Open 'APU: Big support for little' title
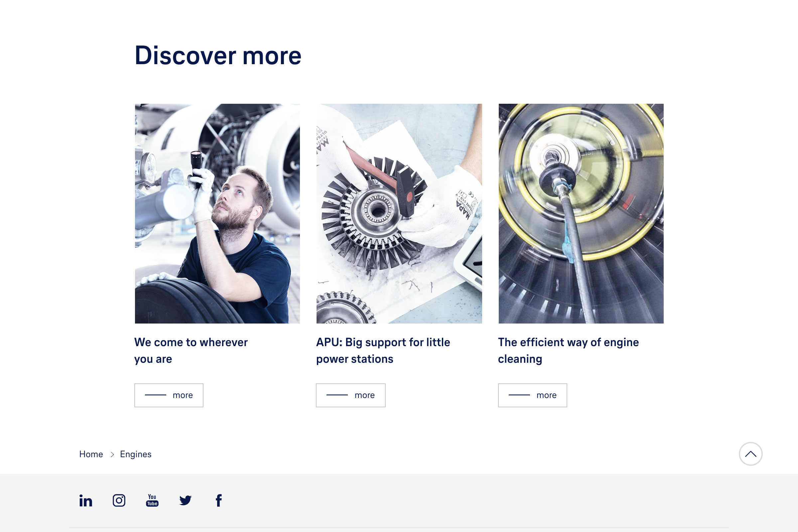The width and height of the screenshot is (798, 532). pos(383,350)
